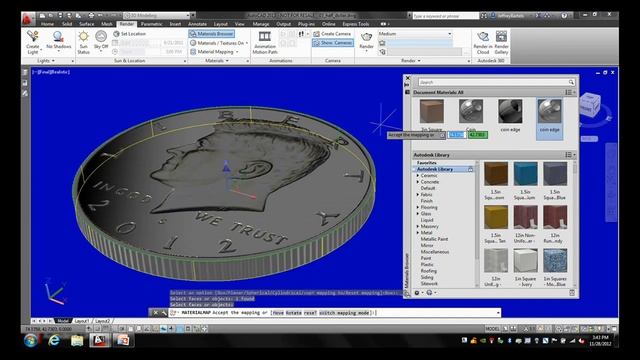The image size is (640, 360).
Task: Click Set Location in Sun & Location panel
Action: [x=130, y=34]
